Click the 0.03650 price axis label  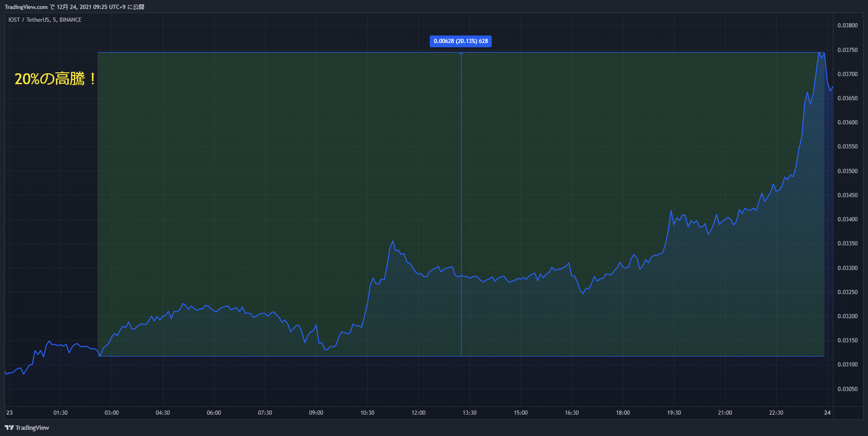point(847,98)
